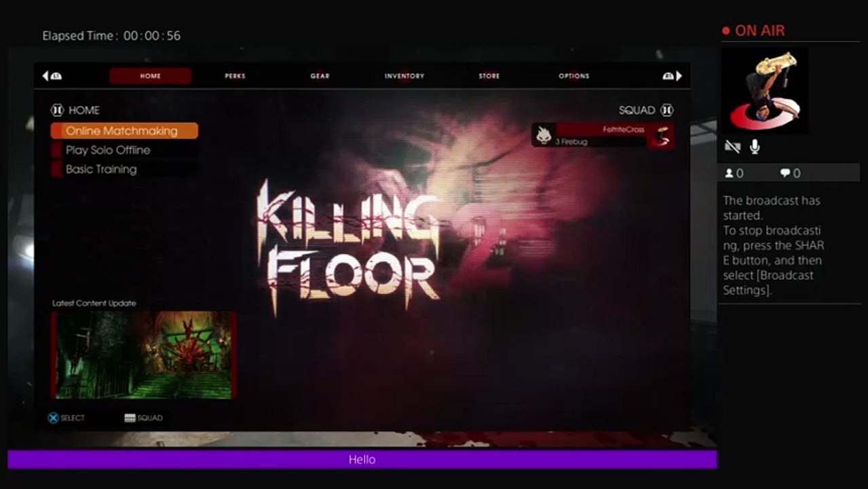The image size is (868, 489).
Task: Click the Elapsed Time readout
Action: [x=111, y=36]
